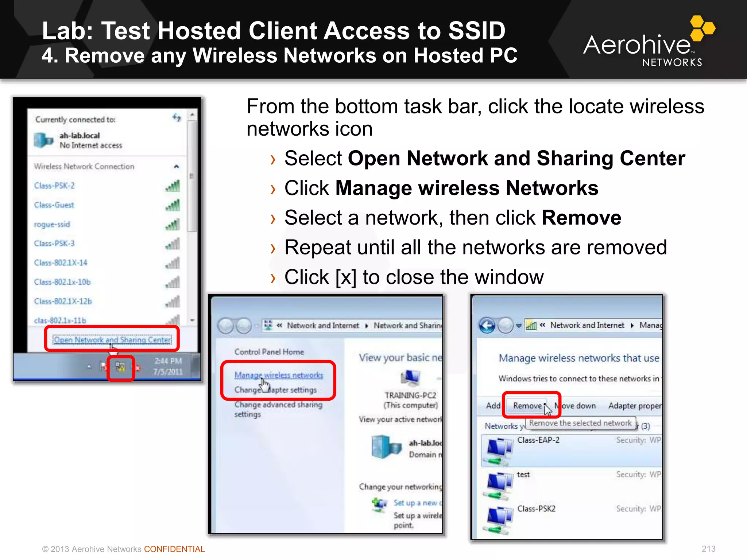Viewport: 747px width, 560px height.
Task: Click signal bars icon for Class-PSK-3
Action: point(173,244)
